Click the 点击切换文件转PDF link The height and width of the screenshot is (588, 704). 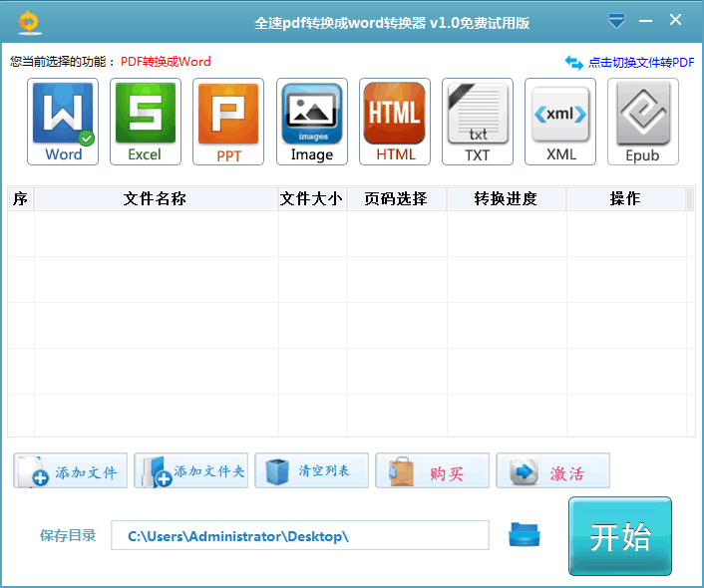(630, 62)
